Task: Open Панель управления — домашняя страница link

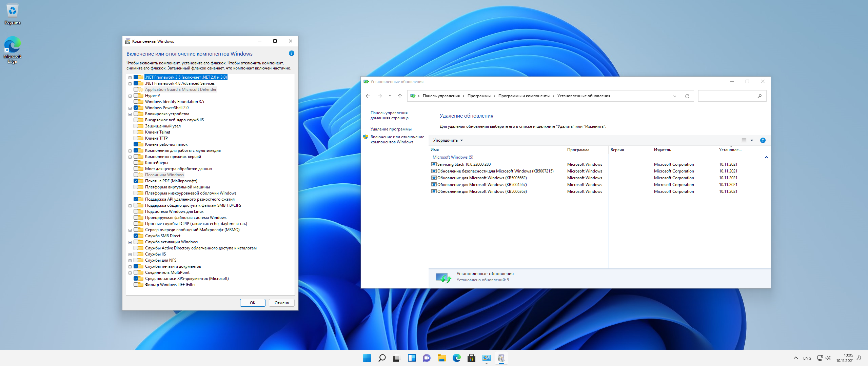Action: [392, 116]
